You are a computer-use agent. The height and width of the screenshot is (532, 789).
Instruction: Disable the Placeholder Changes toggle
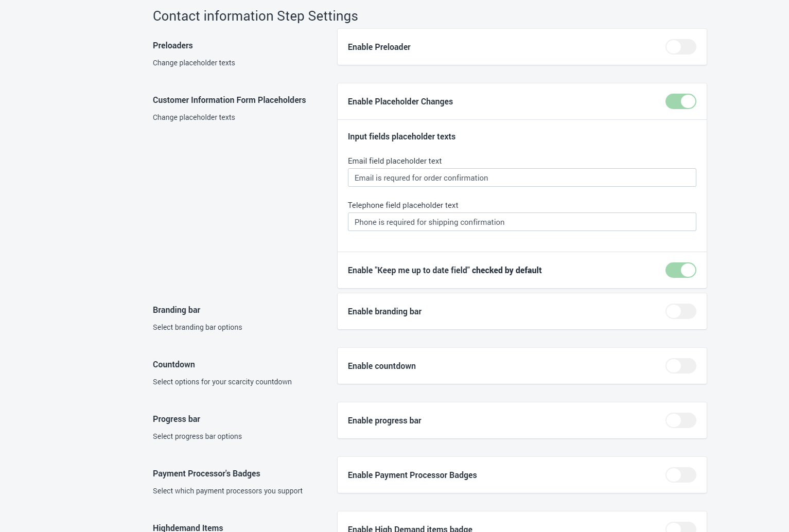pyautogui.click(x=680, y=101)
